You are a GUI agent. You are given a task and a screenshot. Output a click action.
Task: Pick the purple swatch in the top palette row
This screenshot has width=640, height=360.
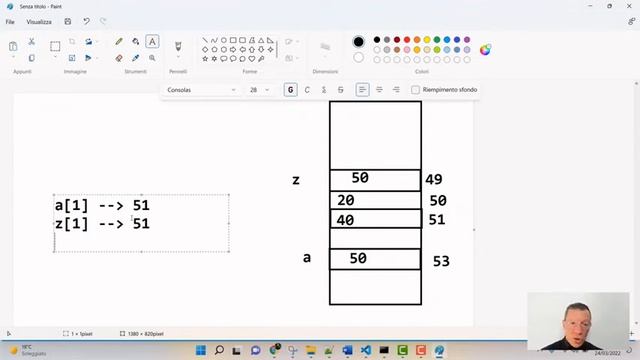click(467, 40)
